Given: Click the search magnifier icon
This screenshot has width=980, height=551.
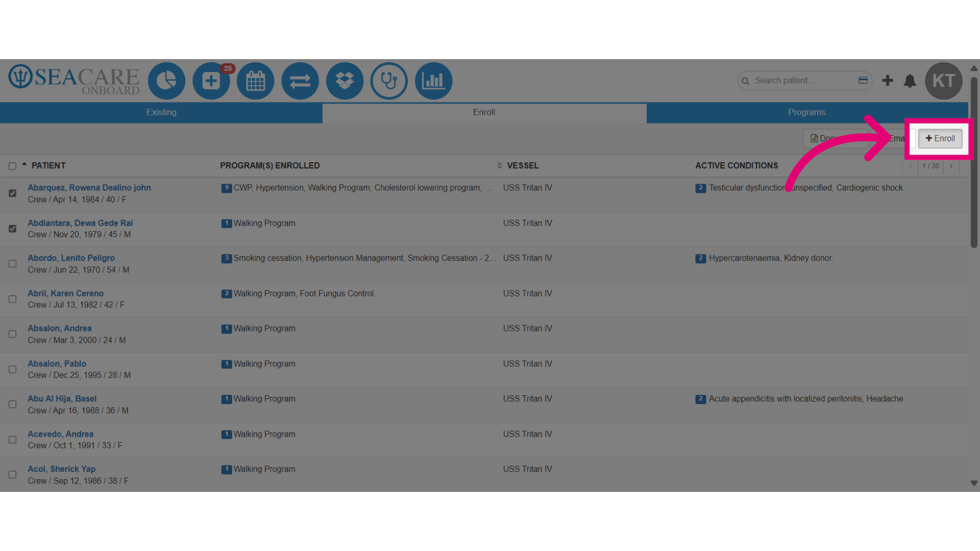Looking at the screenshot, I should point(745,81).
